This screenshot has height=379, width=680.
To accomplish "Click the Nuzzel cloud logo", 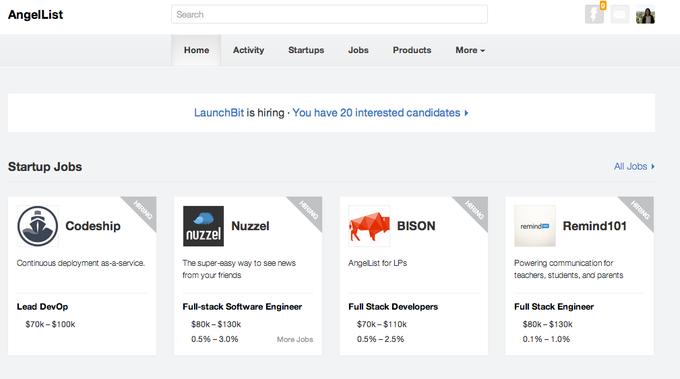I will point(203,226).
